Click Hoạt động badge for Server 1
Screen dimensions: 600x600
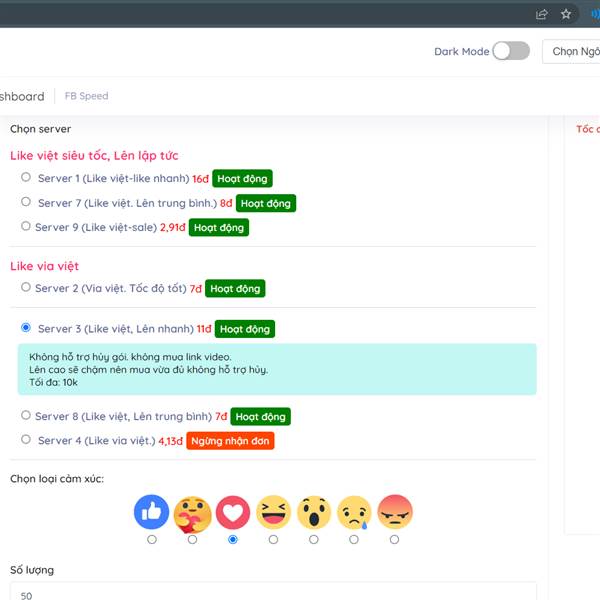[242, 179]
